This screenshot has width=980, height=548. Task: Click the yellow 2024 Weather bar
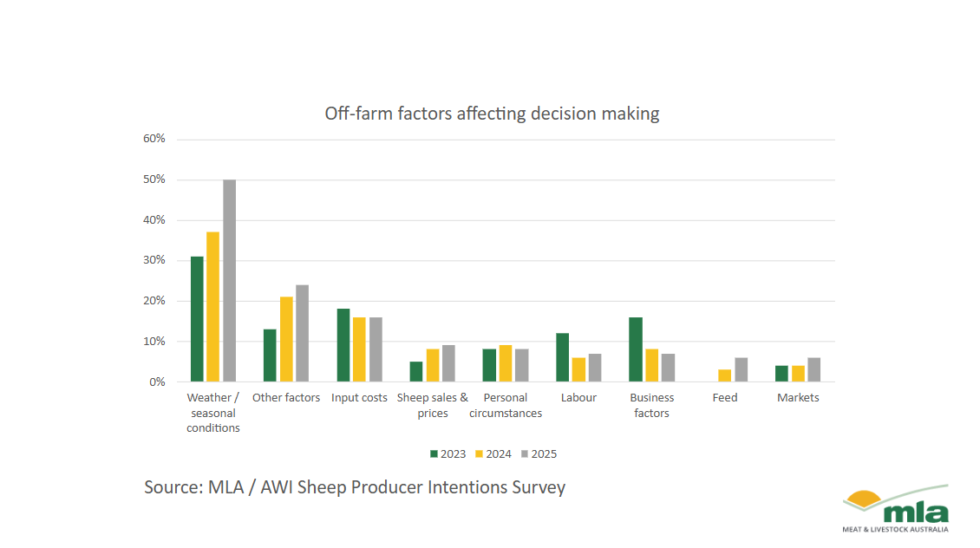point(213,307)
